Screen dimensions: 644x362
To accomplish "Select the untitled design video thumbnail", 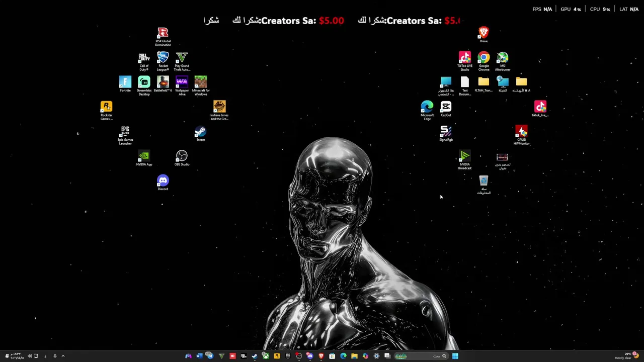I will 503,161.
